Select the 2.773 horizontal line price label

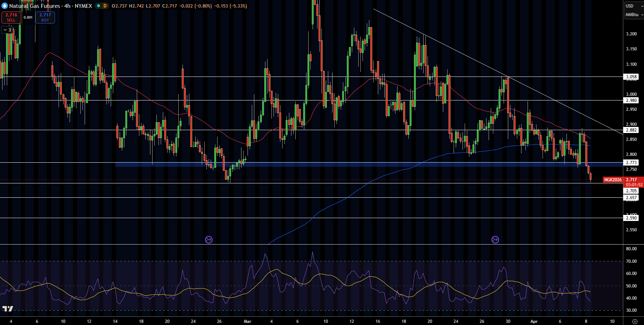point(631,163)
